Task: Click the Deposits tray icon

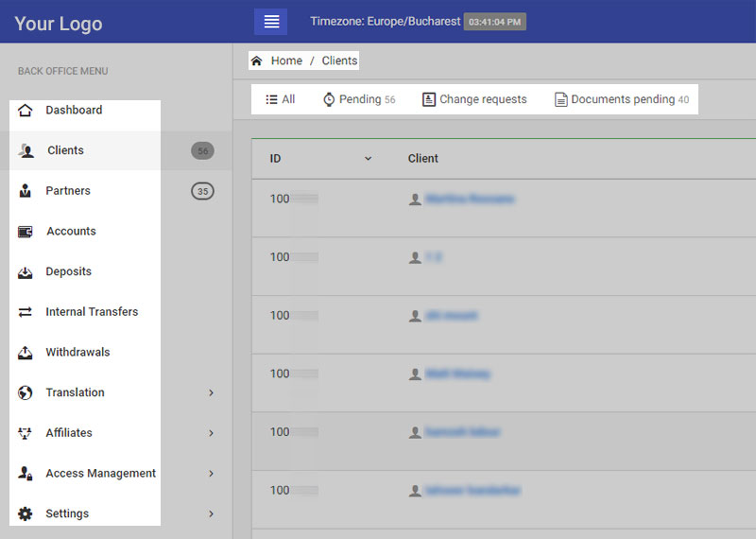Action: 26,272
